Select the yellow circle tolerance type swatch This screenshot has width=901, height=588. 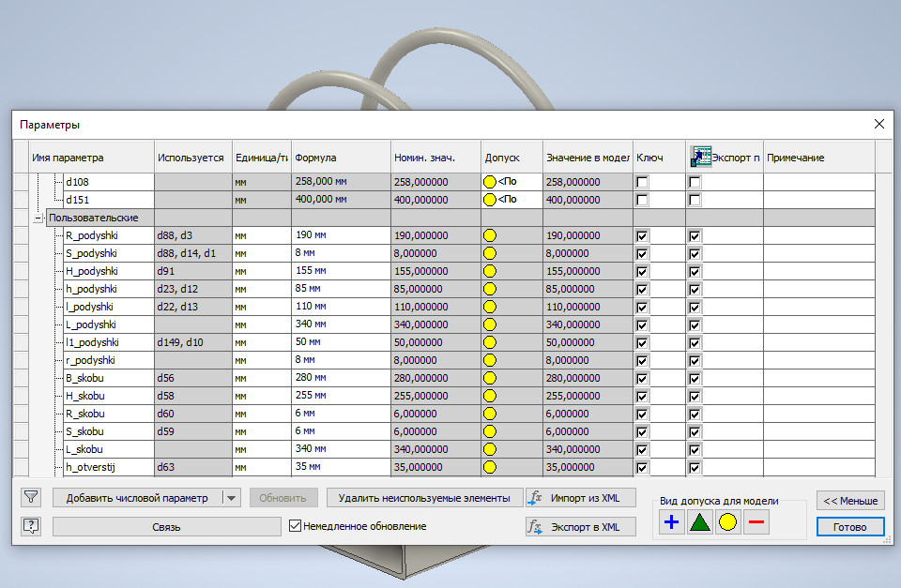click(x=727, y=523)
